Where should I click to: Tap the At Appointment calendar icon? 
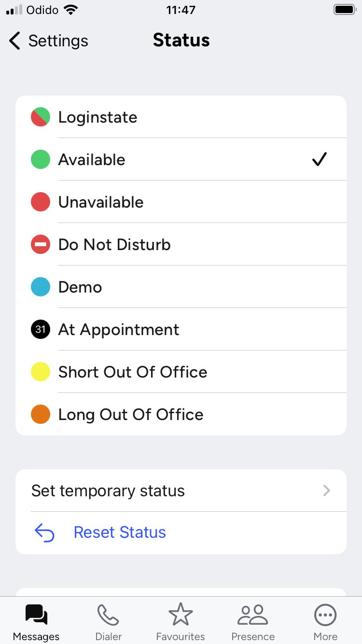(41, 330)
